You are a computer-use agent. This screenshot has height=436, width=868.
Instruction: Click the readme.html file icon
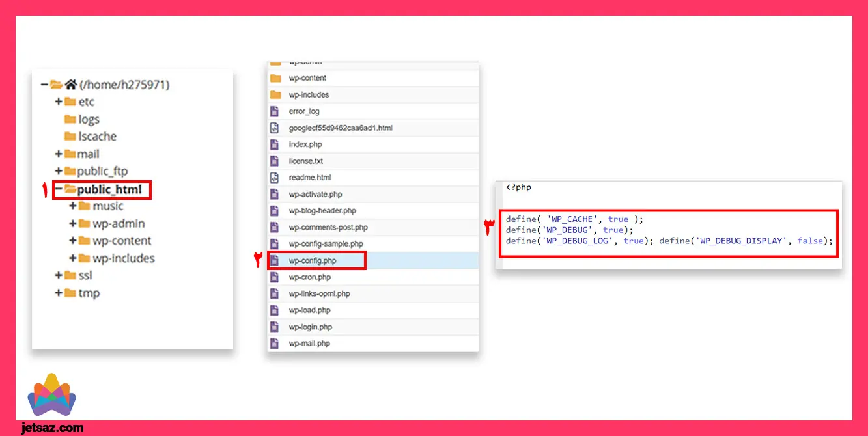pyautogui.click(x=275, y=178)
